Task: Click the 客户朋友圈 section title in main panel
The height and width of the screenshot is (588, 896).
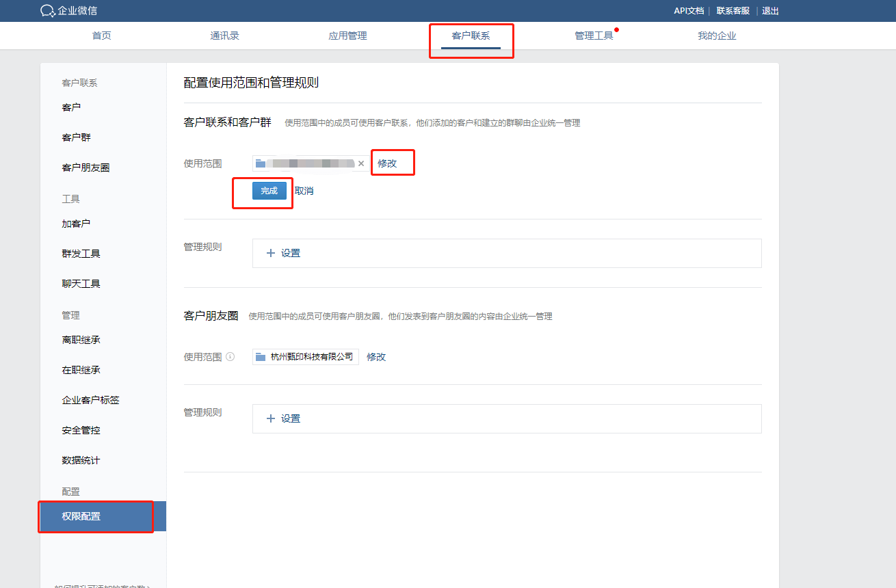Action: click(x=211, y=315)
